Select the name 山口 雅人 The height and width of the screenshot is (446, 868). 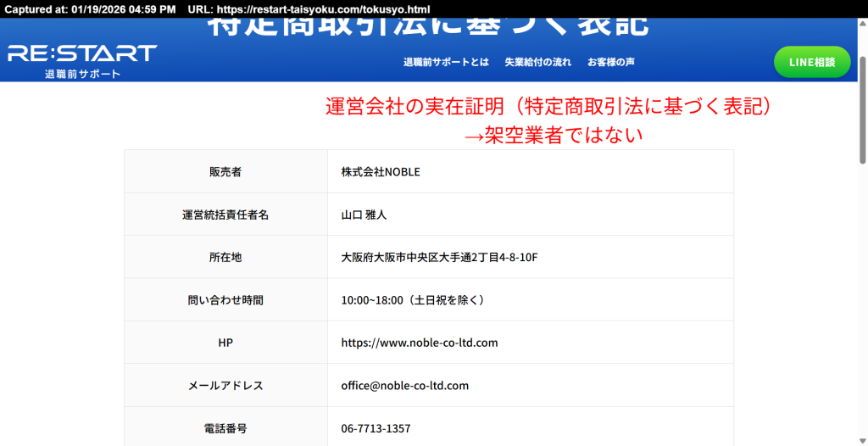(364, 215)
